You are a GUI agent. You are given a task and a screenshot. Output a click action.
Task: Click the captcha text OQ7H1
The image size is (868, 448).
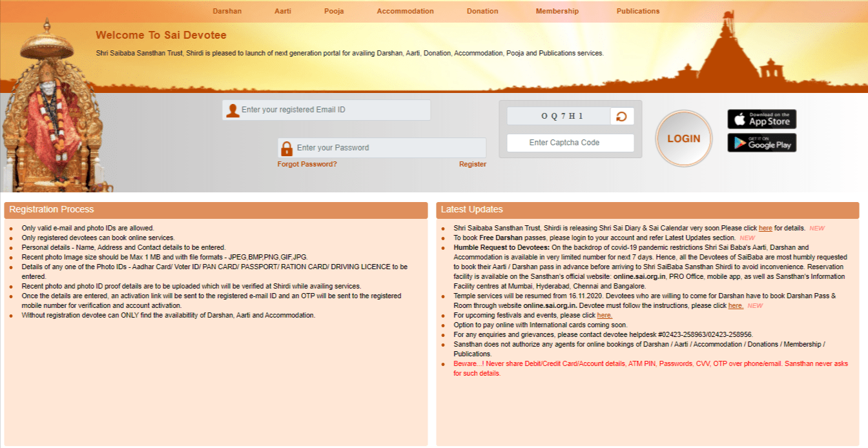coord(563,116)
